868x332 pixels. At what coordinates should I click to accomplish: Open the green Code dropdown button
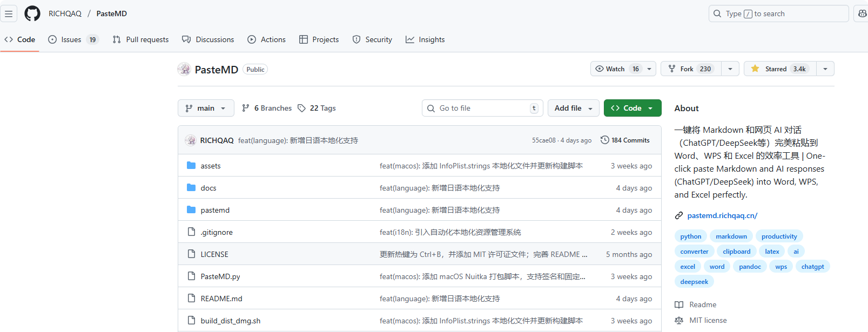coord(633,108)
